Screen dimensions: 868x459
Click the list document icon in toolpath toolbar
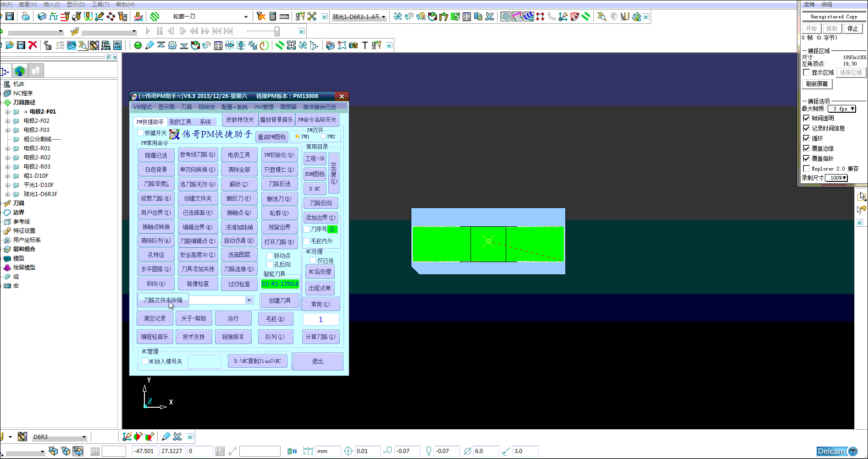coord(218,45)
